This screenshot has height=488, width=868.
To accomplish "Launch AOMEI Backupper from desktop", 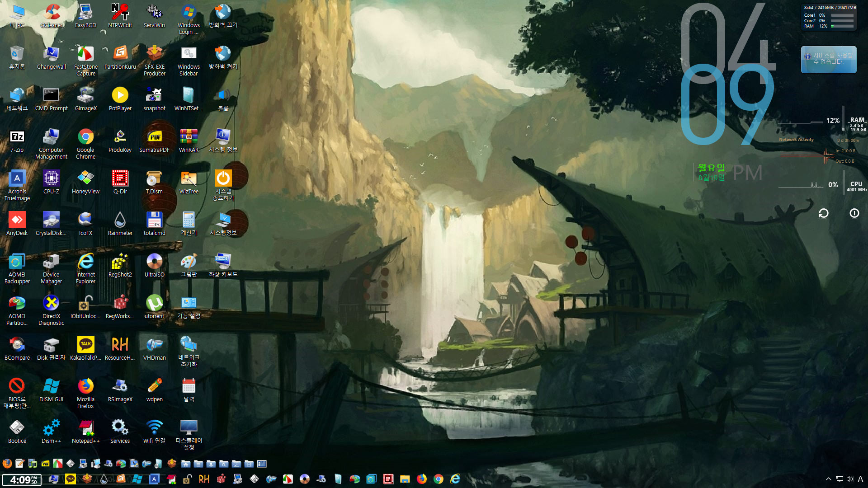I will [17, 268].
